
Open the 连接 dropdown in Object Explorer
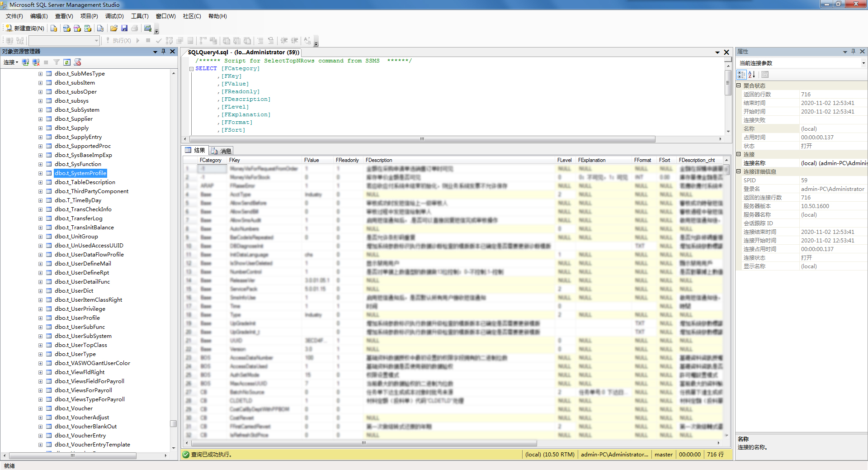[11, 62]
